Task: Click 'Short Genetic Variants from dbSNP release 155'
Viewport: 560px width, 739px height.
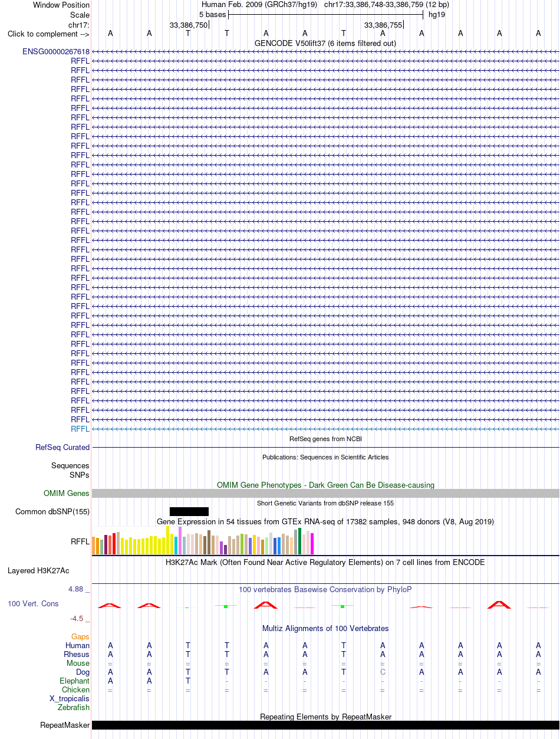Action: pos(325,503)
